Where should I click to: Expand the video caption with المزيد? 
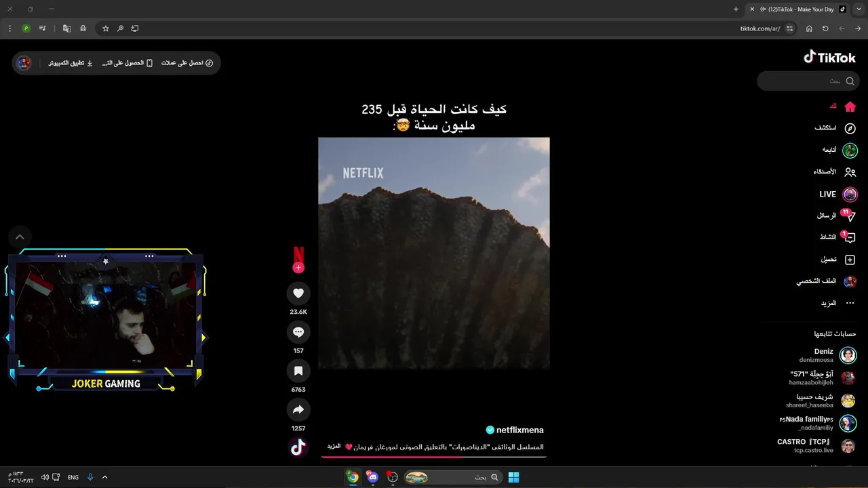click(334, 446)
